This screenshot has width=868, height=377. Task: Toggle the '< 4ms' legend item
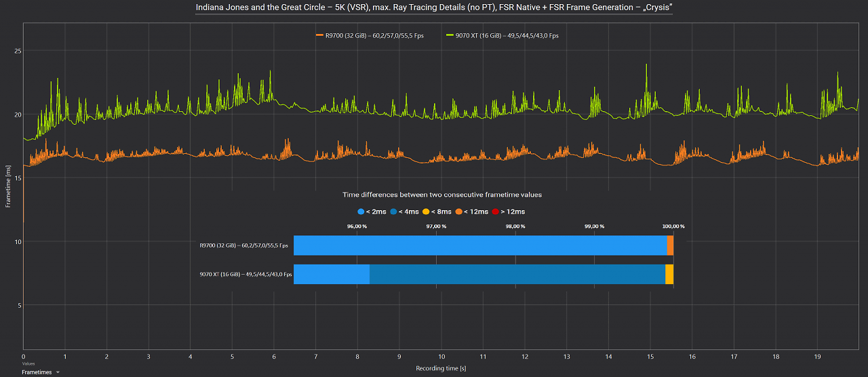click(x=406, y=212)
